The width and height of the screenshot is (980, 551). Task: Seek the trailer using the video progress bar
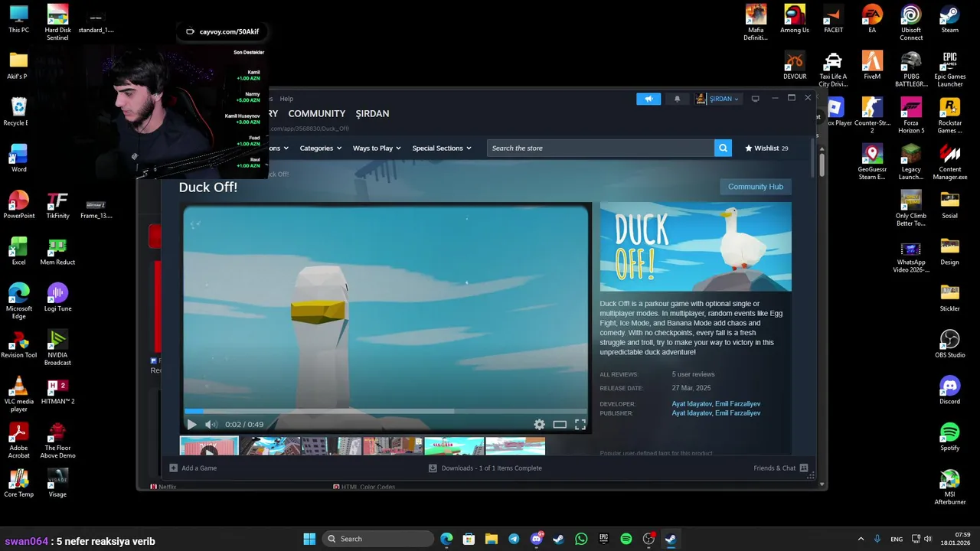pos(386,411)
